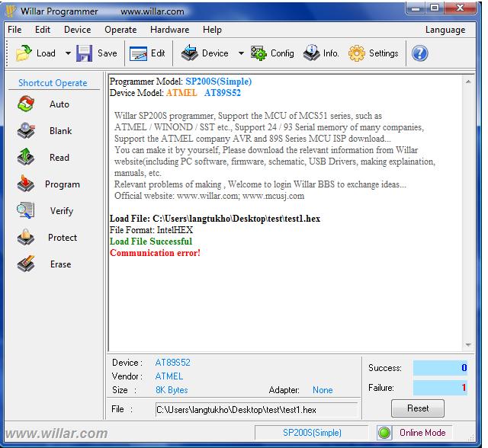The height and width of the screenshot is (448, 488).
Task: Click the Success counter value 0
Action: click(x=464, y=368)
